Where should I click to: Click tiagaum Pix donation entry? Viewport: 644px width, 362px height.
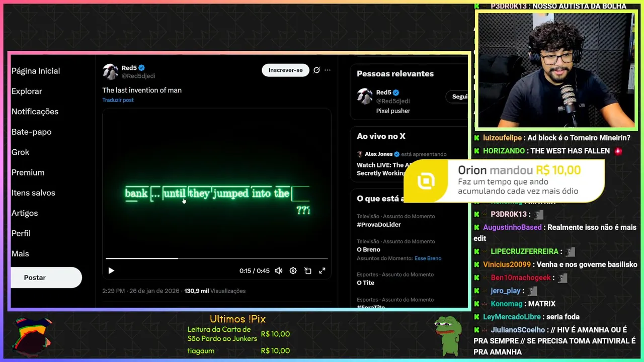[238, 351]
